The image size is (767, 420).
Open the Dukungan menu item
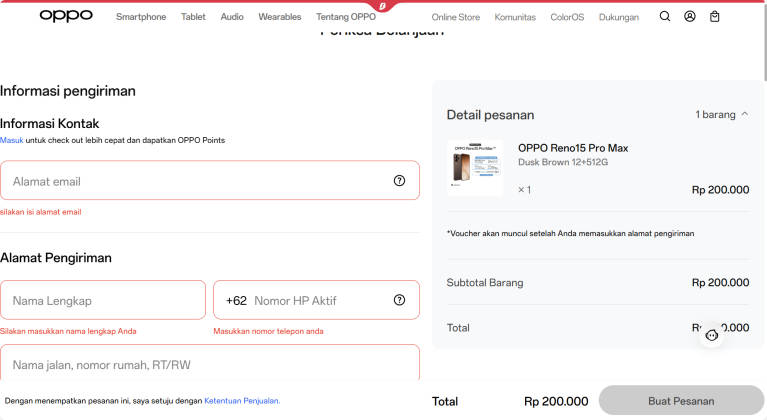619,17
